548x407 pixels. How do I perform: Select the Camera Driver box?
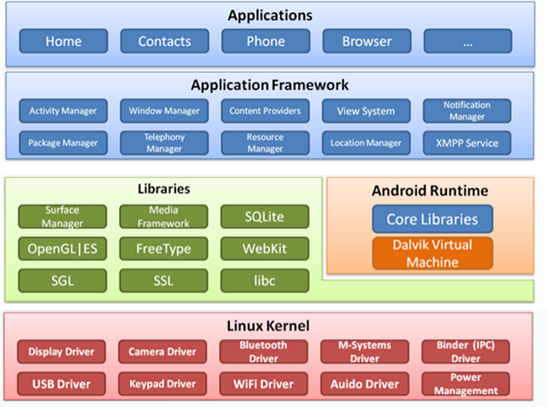click(163, 351)
